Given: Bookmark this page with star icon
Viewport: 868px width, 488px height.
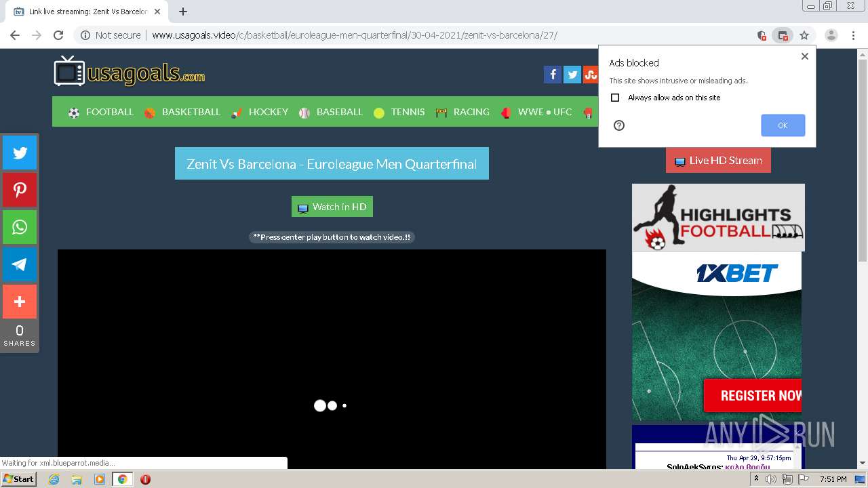Looking at the screenshot, I should point(804,35).
